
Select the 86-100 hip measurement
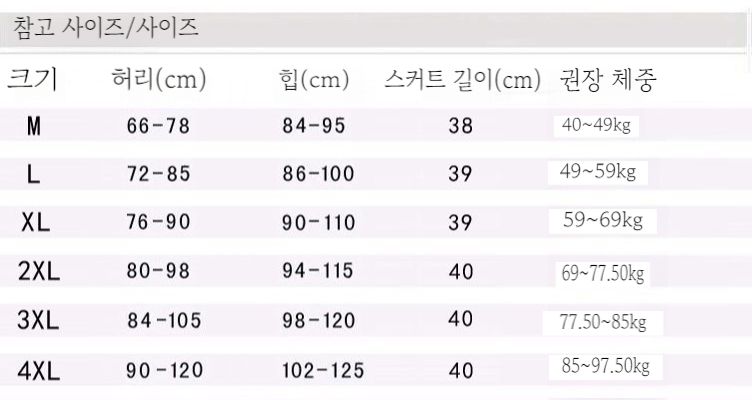coord(318,174)
